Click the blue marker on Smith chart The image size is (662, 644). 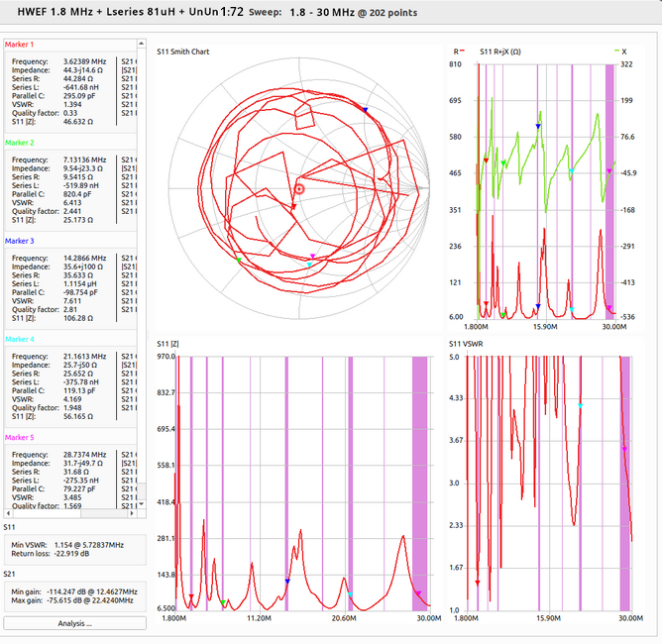click(x=366, y=110)
